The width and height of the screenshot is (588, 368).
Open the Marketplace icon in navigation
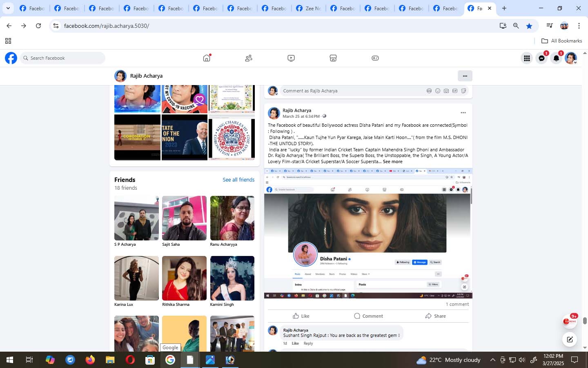click(333, 58)
